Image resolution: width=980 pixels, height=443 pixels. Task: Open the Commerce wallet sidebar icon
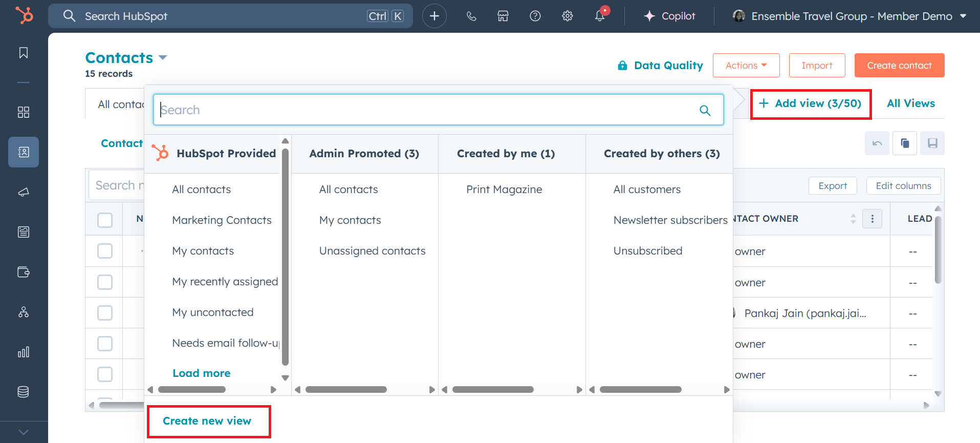point(24,272)
